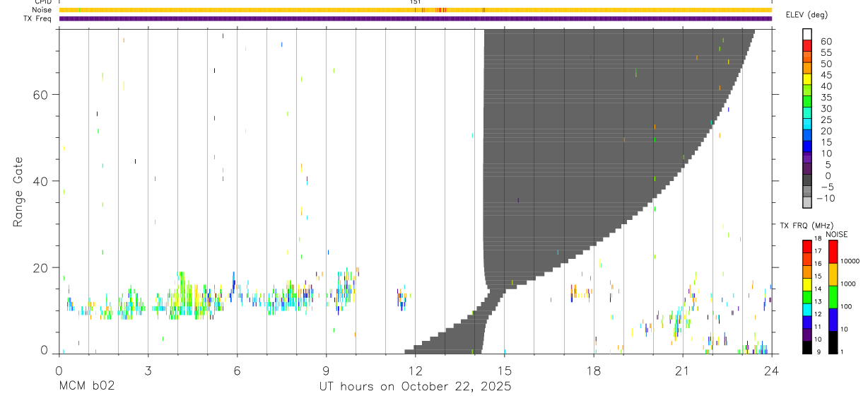Click the "35" label on the ELEV legend
Viewport: 868px width, 401px height.
pyautogui.click(x=826, y=98)
